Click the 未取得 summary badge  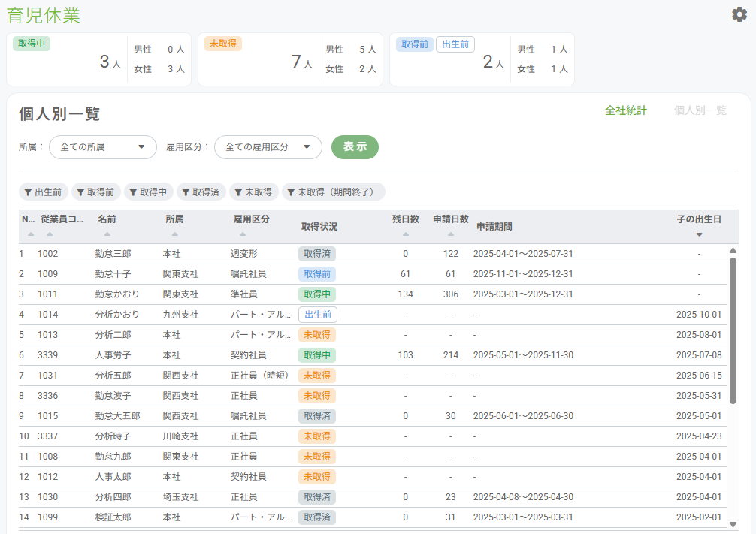[222, 44]
